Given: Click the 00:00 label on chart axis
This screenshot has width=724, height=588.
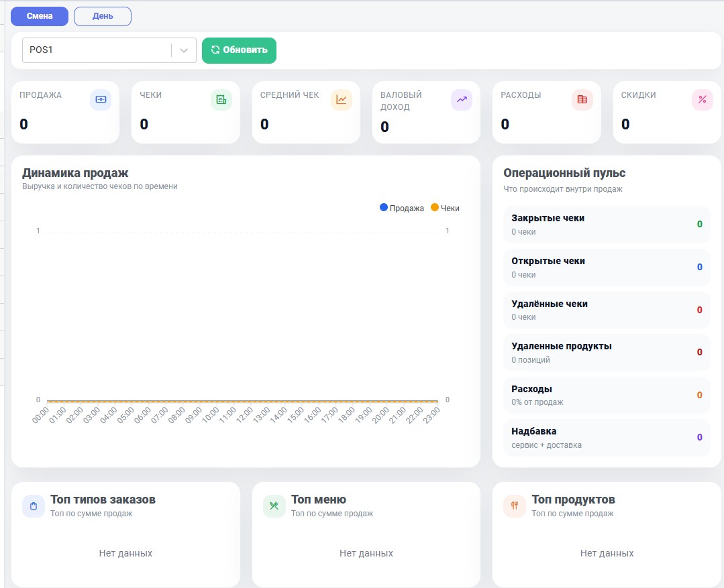Looking at the screenshot, I should (x=40, y=416).
